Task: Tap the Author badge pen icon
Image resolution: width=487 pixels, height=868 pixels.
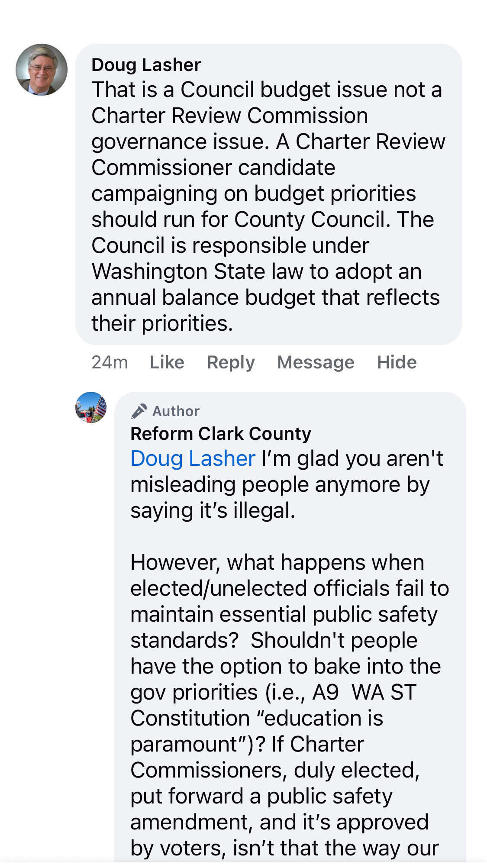Action: (139, 411)
